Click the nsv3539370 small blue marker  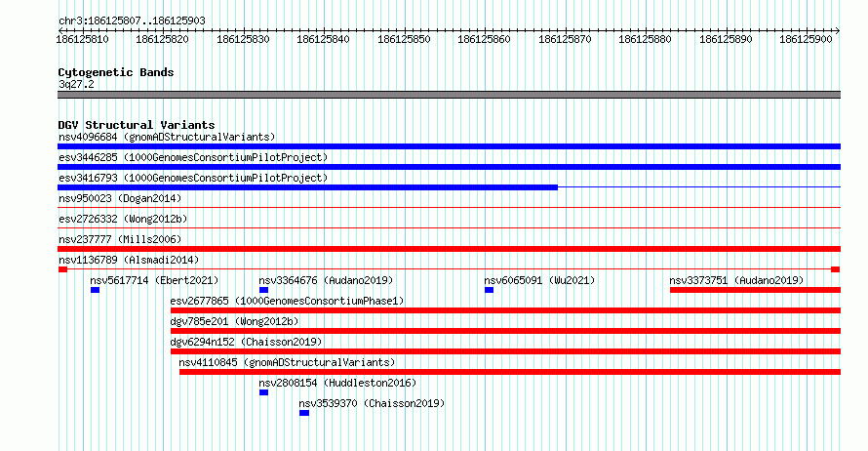(304, 413)
